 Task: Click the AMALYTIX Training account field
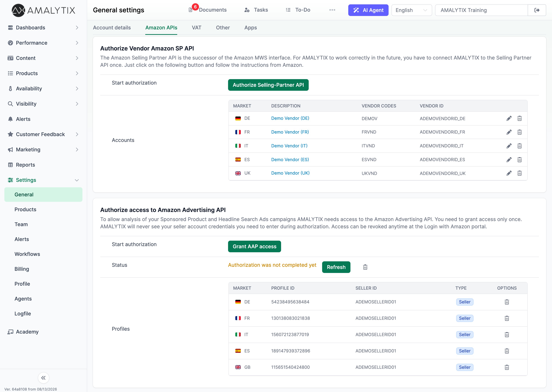(x=482, y=10)
